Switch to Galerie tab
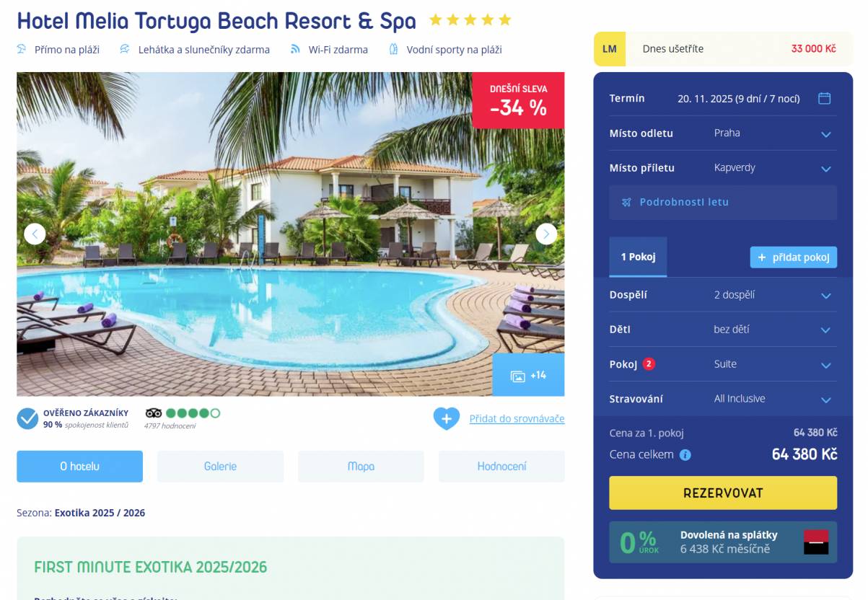Screen dimensions: 868x600 coord(220,467)
